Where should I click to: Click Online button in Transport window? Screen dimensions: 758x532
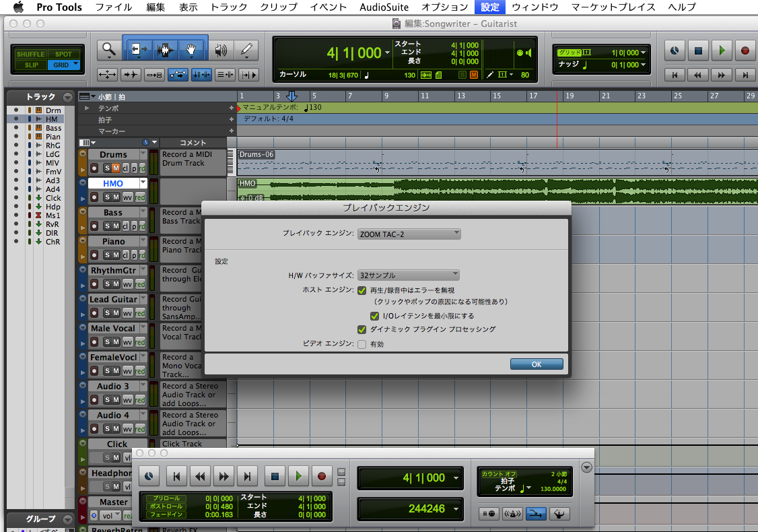(x=149, y=476)
